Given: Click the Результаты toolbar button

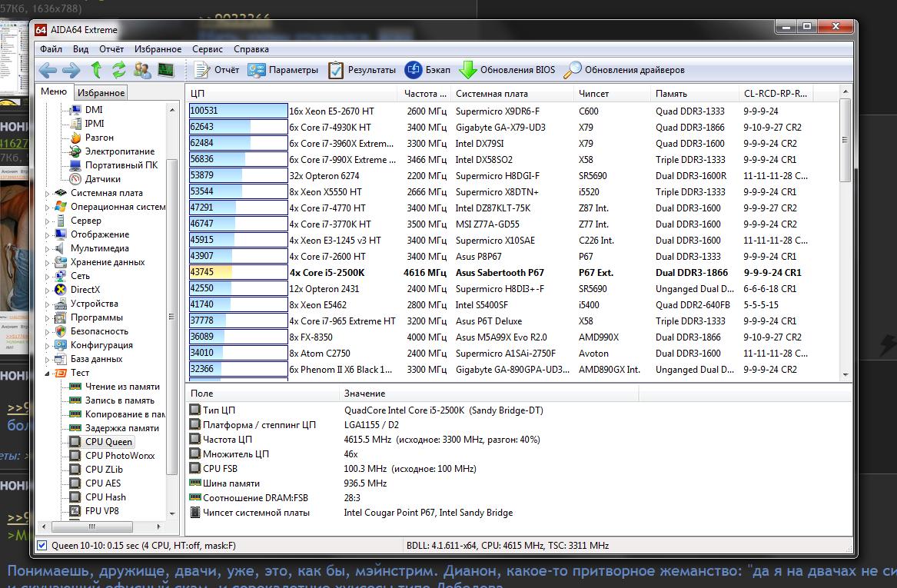Looking at the screenshot, I should coord(361,70).
